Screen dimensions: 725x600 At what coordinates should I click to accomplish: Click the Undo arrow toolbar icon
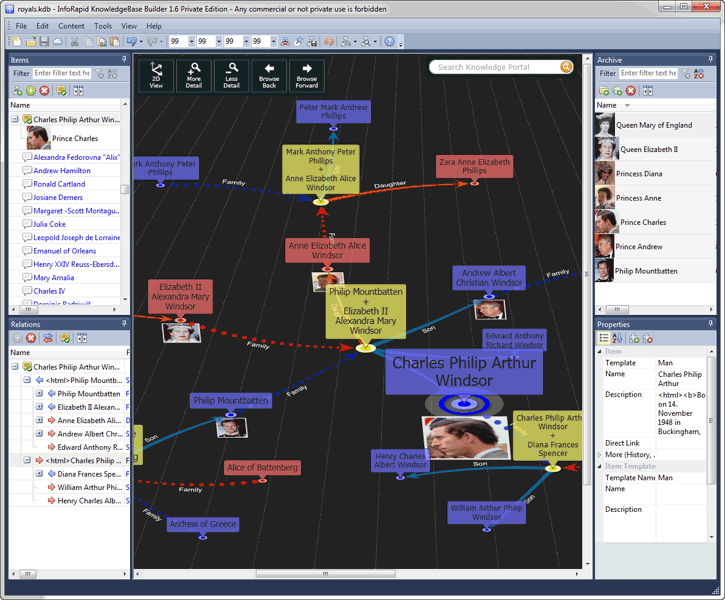(x=131, y=42)
